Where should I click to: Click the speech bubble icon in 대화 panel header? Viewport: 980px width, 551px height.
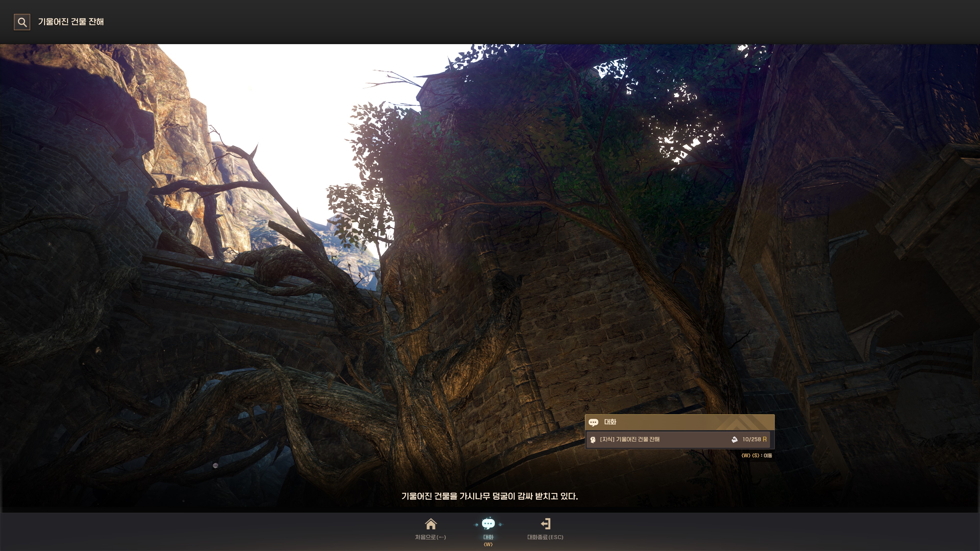[x=593, y=422]
